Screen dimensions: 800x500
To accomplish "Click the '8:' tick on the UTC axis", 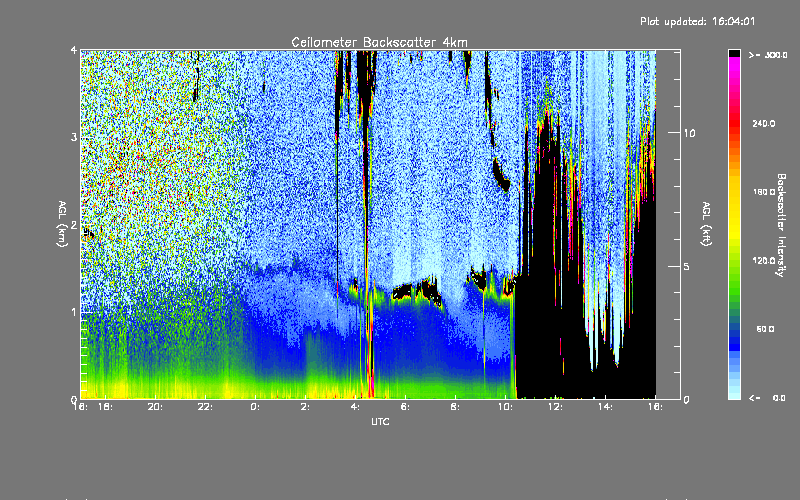I will [455, 407].
